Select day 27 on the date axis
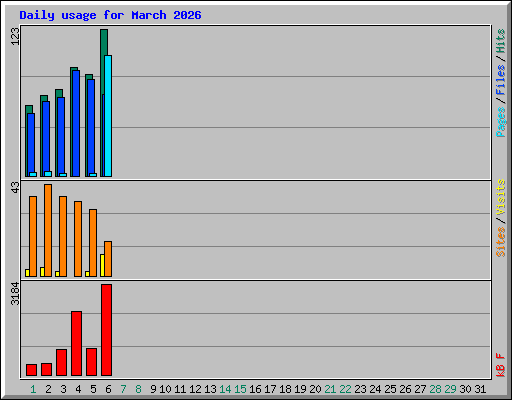Screen dimensions: 512x400 point(420,389)
